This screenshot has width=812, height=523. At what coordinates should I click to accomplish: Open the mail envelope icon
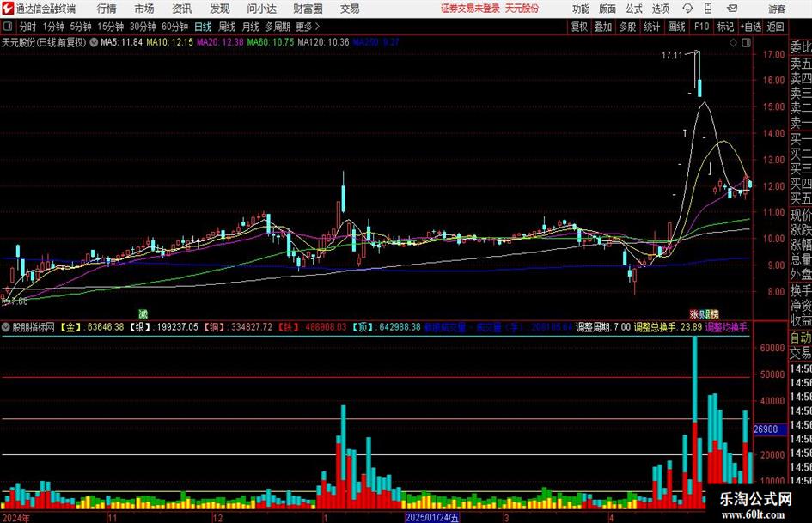pyautogui.click(x=732, y=9)
